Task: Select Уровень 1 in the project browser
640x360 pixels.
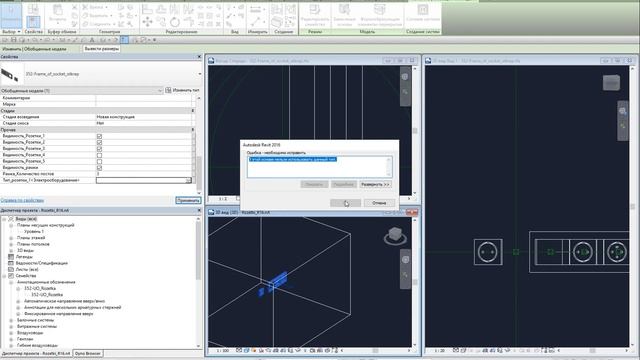Action: (34, 231)
